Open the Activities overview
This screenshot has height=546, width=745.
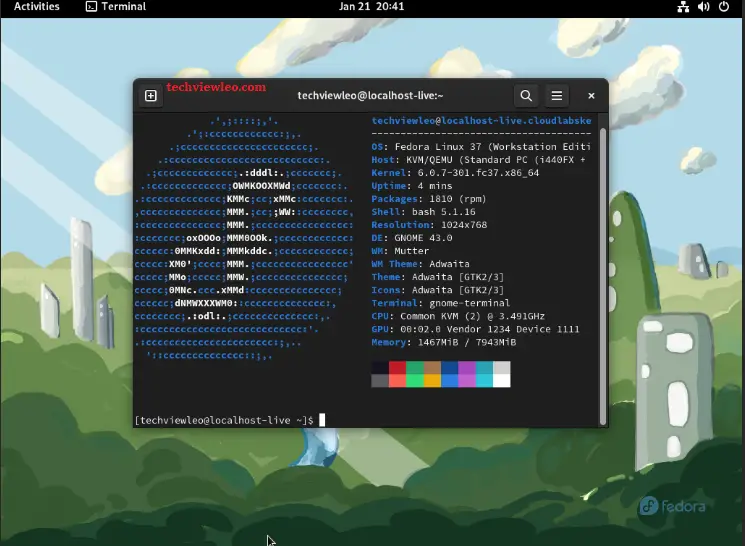(37, 7)
